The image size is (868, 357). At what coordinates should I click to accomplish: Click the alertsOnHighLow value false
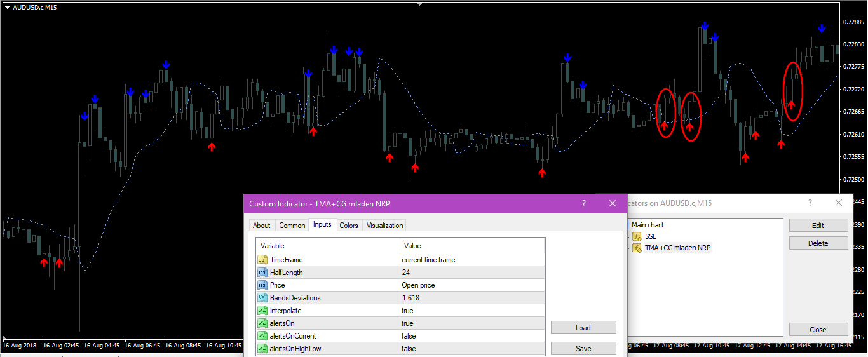(472, 349)
